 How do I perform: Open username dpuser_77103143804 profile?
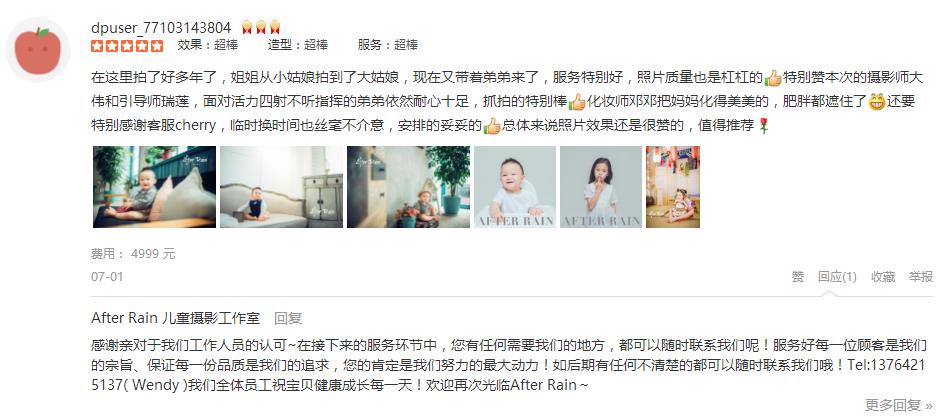point(161,28)
